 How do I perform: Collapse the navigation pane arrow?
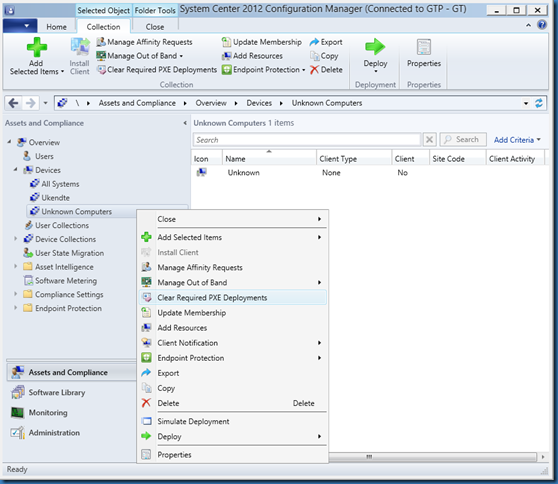(185, 123)
